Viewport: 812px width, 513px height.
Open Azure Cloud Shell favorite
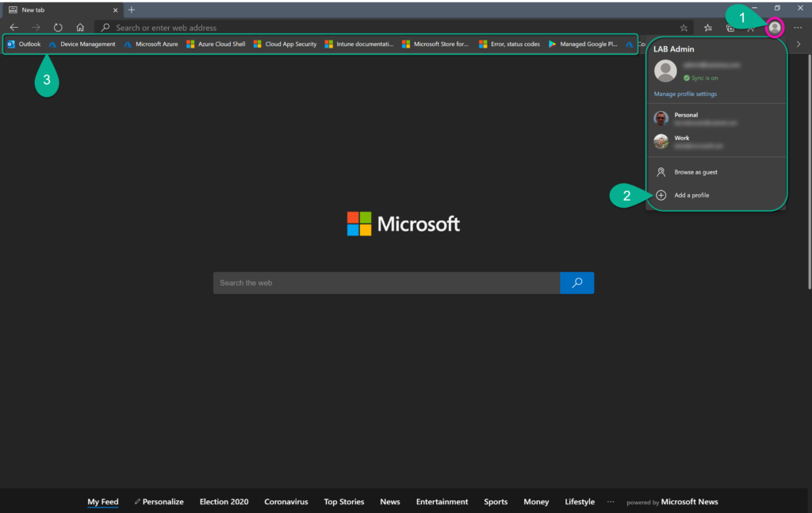[216, 44]
